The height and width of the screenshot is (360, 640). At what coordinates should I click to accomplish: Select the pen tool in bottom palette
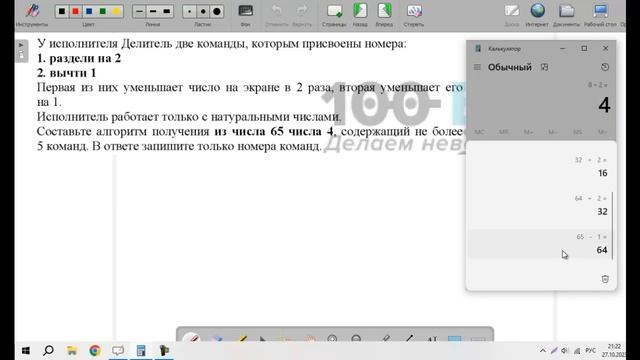(x=191, y=338)
